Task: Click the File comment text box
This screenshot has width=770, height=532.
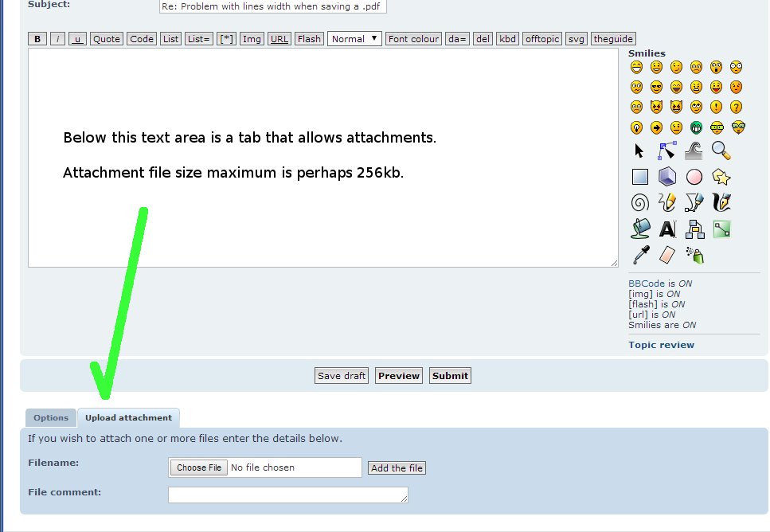Action: [287, 495]
